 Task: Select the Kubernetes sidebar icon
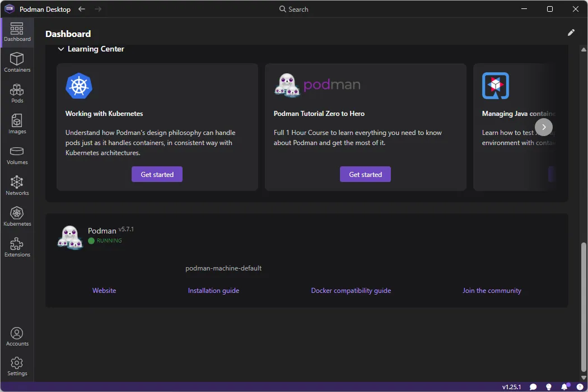click(x=17, y=216)
